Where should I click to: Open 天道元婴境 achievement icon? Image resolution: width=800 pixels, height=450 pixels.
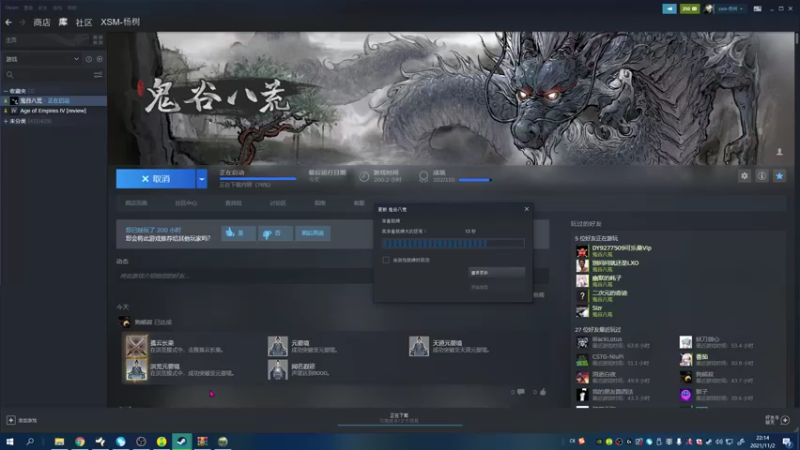[x=418, y=346]
